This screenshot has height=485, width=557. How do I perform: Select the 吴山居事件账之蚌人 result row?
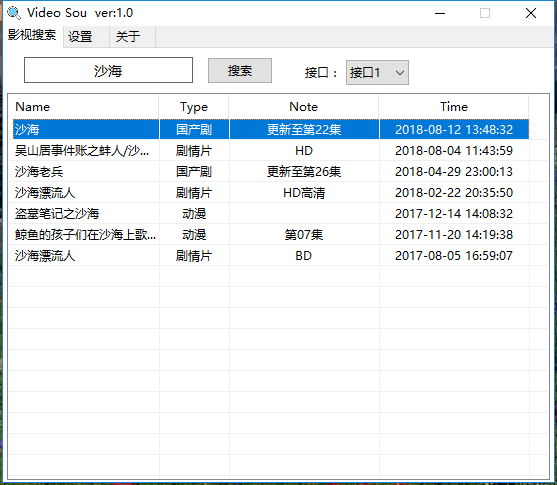pyautogui.click(x=271, y=151)
